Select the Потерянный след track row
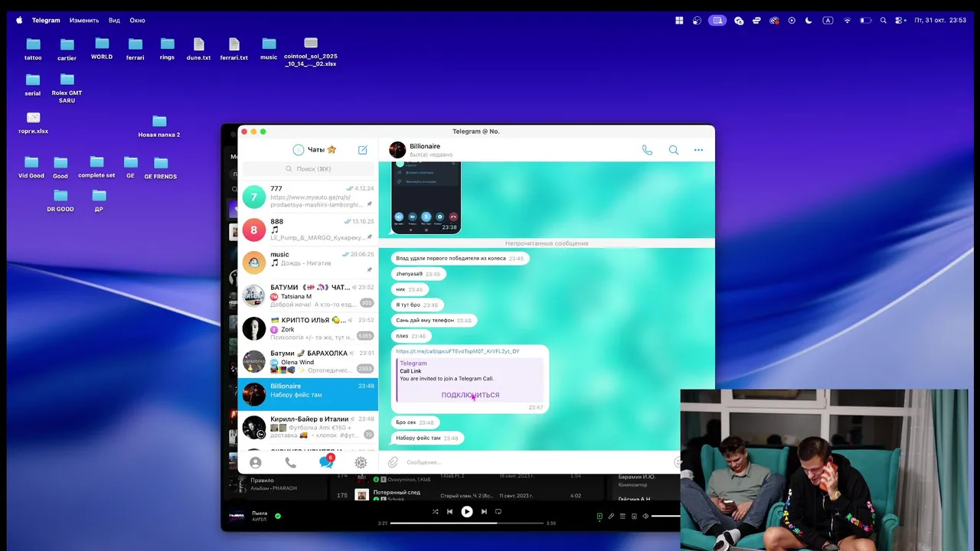Viewport: 980px width, 551px height. click(x=467, y=495)
